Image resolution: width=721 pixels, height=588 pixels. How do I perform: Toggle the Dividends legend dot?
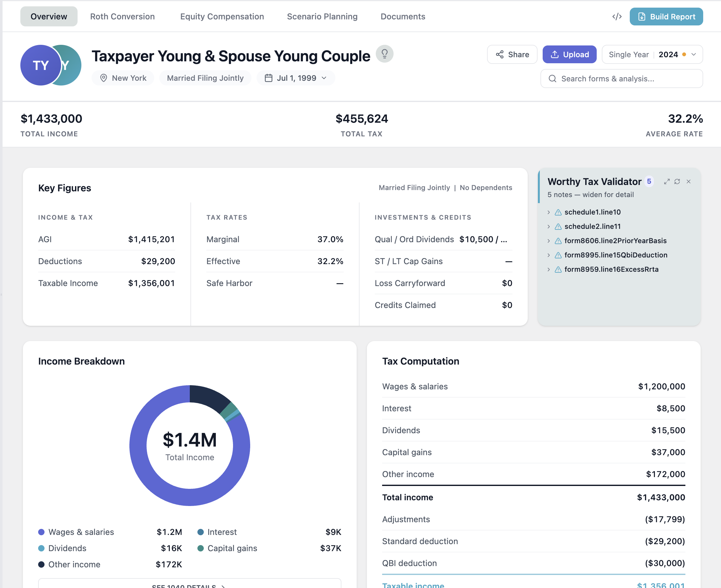[x=41, y=548]
